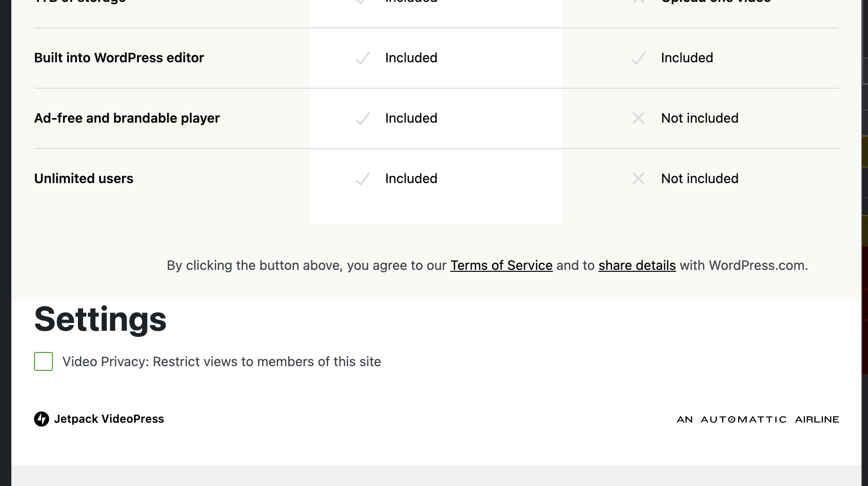The image size is (868, 486).
Task: Click the X icon in the Ad-free player free column
Action: pos(638,118)
